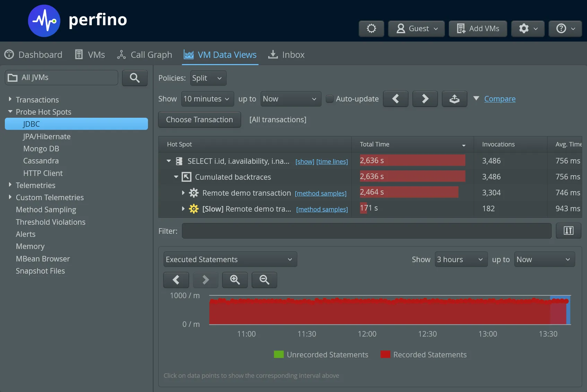587x392 pixels.
Task: Click the previous interval arrow above the chart
Action: pyautogui.click(x=176, y=280)
